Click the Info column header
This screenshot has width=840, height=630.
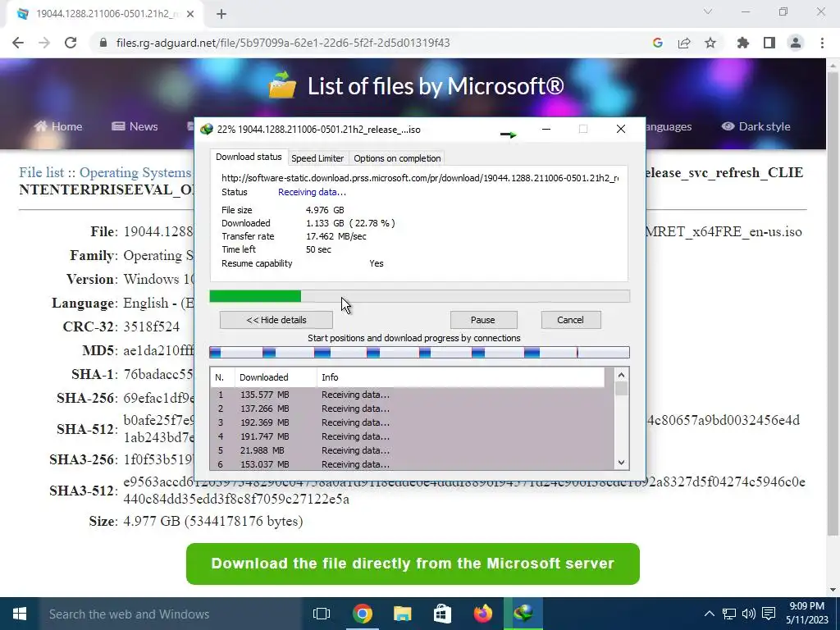(461, 377)
